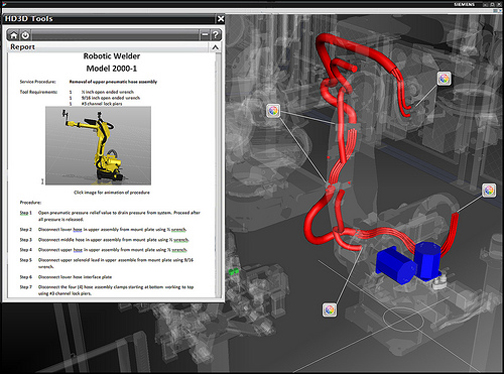Select HD3D tag at right edge
Screen dimensions: 504x374
point(489,190)
